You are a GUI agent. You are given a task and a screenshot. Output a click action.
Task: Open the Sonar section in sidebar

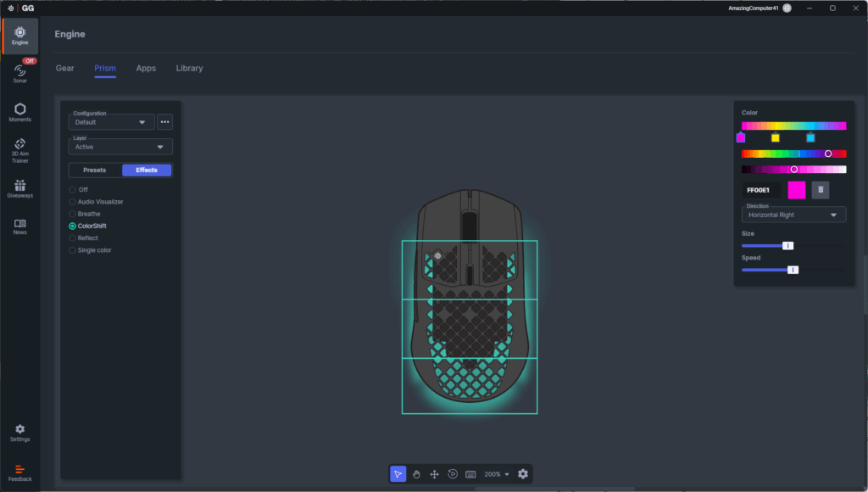tap(19, 73)
